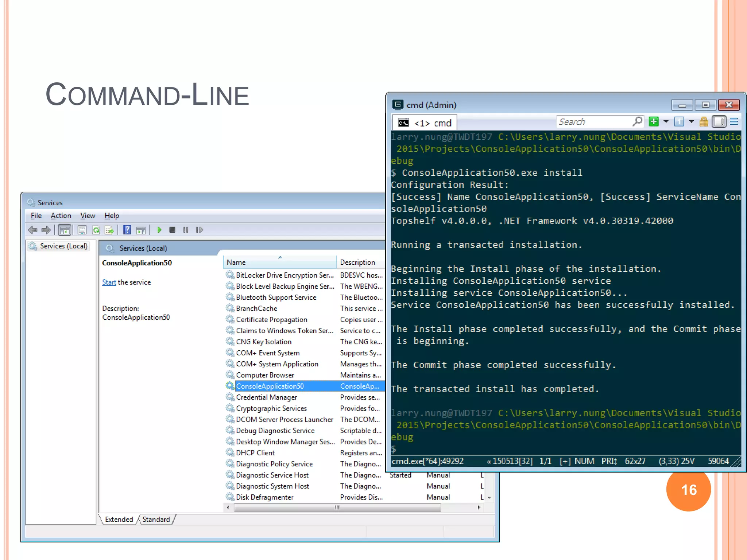Screen dimensions: 747x560
Task: Create new console with green plus icon
Action: (x=654, y=122)
